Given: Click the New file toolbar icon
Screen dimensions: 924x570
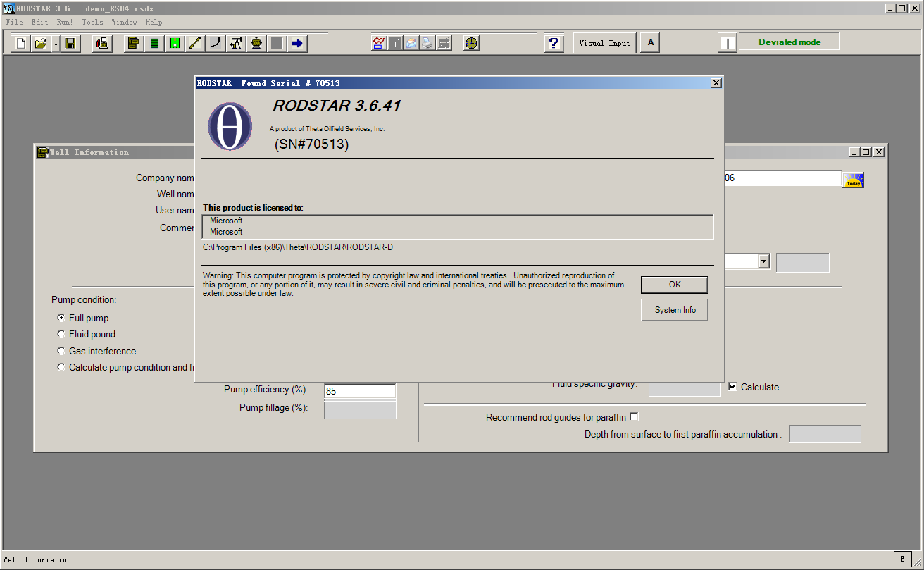Looking at the screenshot, I should [21, 43].
